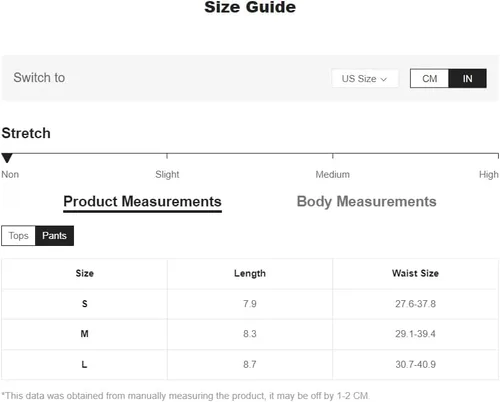The image size is (500, 402).
Task: Switch units to CM
Action: pyautogui.click(x=429, y=79)
